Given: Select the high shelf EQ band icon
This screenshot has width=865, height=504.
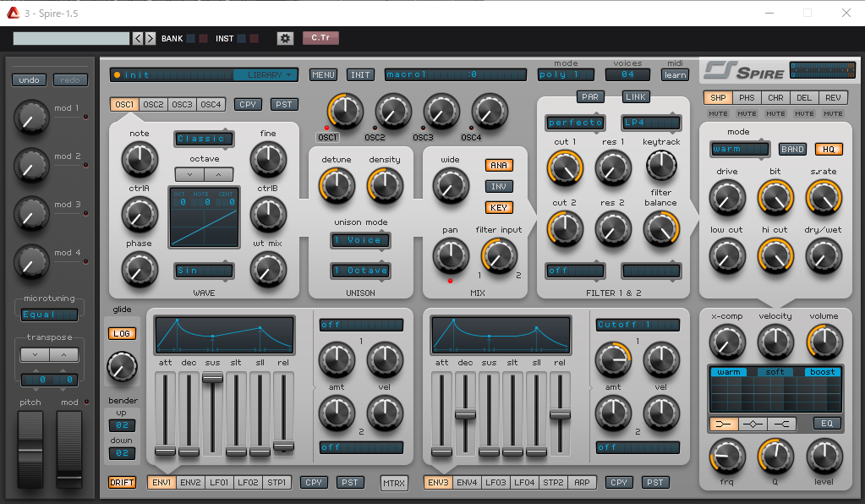Looking at the screenshot, I should point(781,424).
